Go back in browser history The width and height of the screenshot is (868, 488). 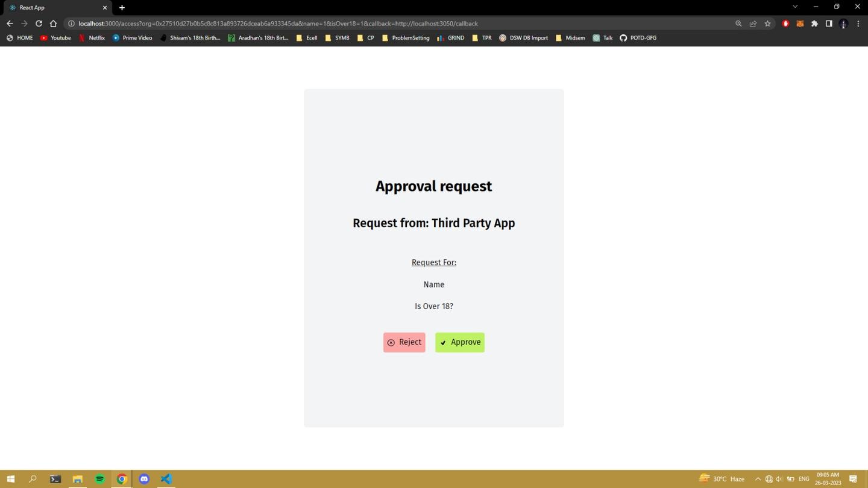[10, 23]
